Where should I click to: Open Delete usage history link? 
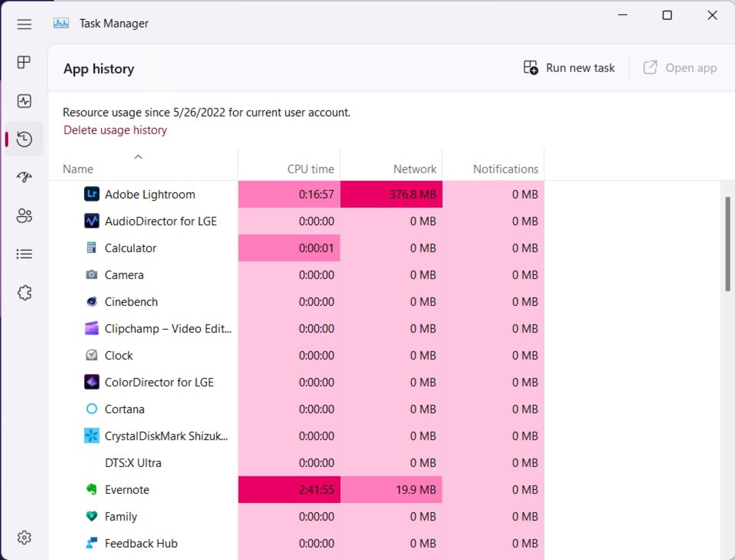click(115, 130)
